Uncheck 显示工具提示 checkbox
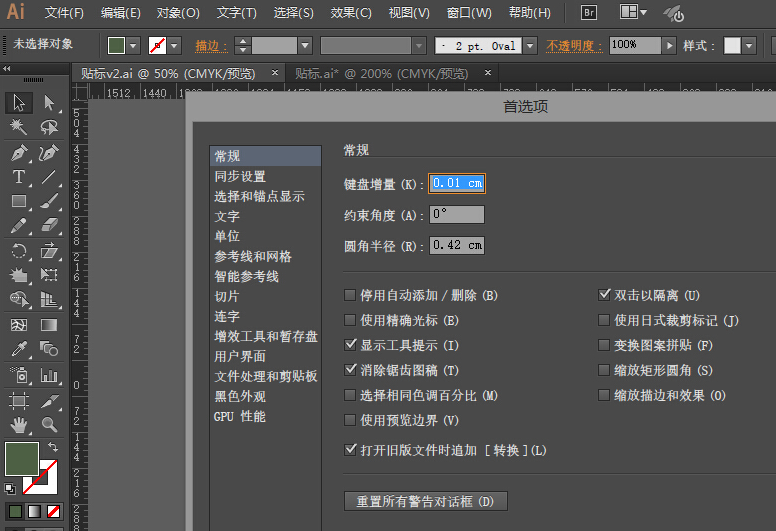The height and width of the screenshot is (531, 776). pyautogui.click(x=350, y=345)
